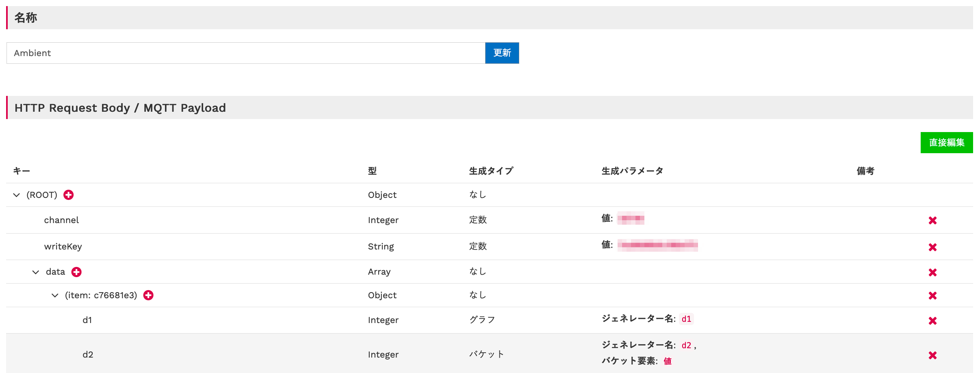980x373 pixels.
Task: Delete the writeKey row
Action: (932, 247)
